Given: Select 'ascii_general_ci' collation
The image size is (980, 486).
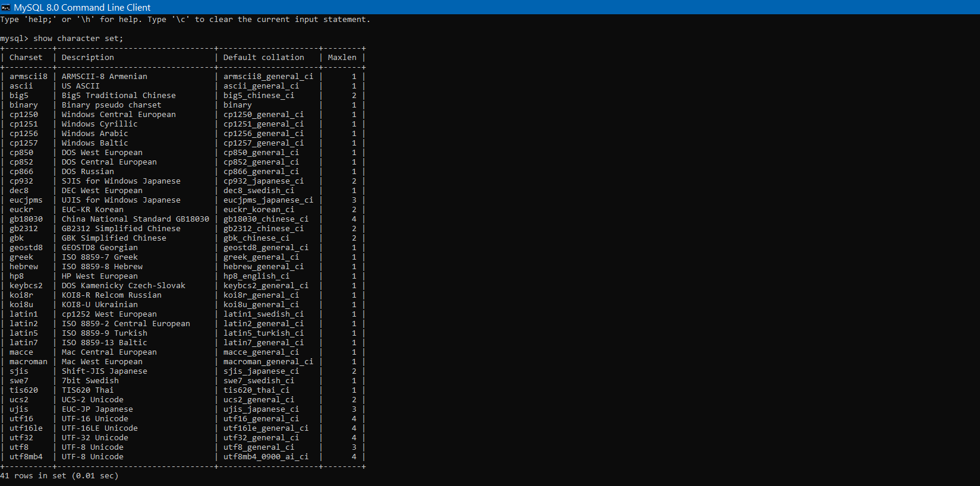Looking at the screenshot, I should point(261,86).
